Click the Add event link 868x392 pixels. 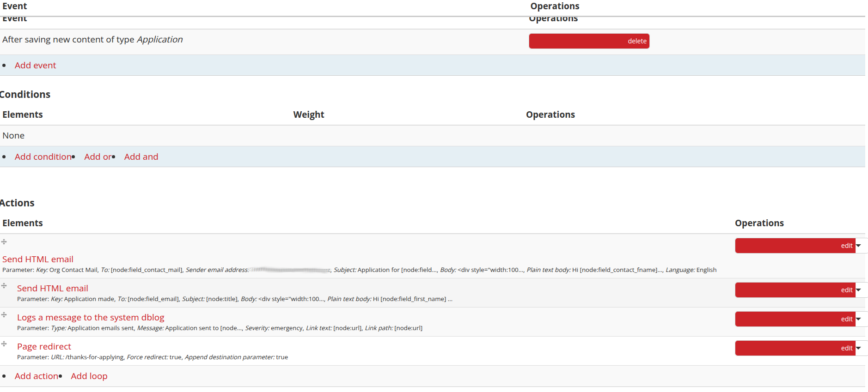pos(35,66)
